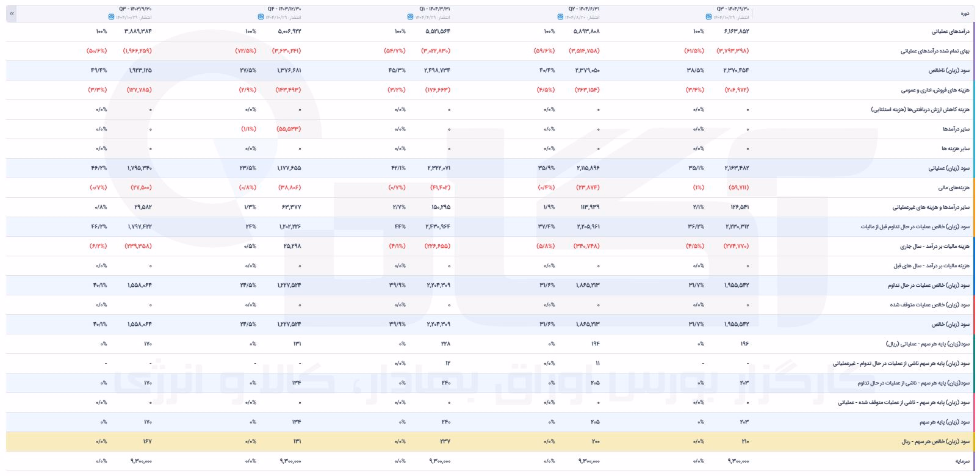Click the سرمایه row label

(x=963, y=461)
